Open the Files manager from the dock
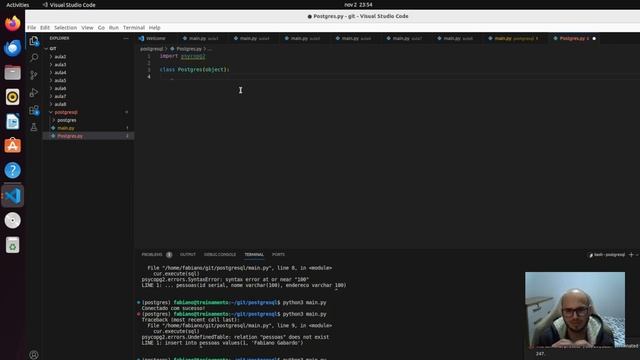The width and height of the screenshot is (640, 360). 13,73
